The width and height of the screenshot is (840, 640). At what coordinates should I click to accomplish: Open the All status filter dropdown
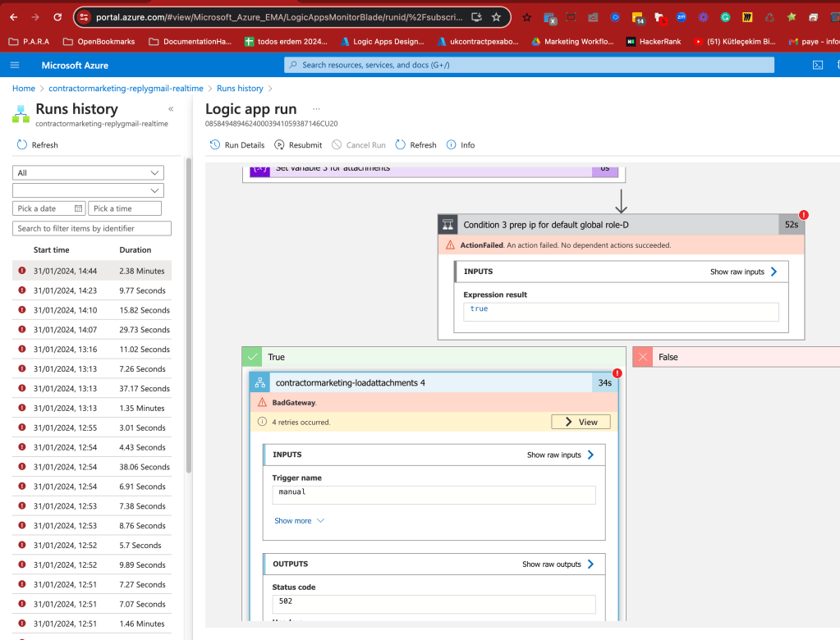point(88,173)
